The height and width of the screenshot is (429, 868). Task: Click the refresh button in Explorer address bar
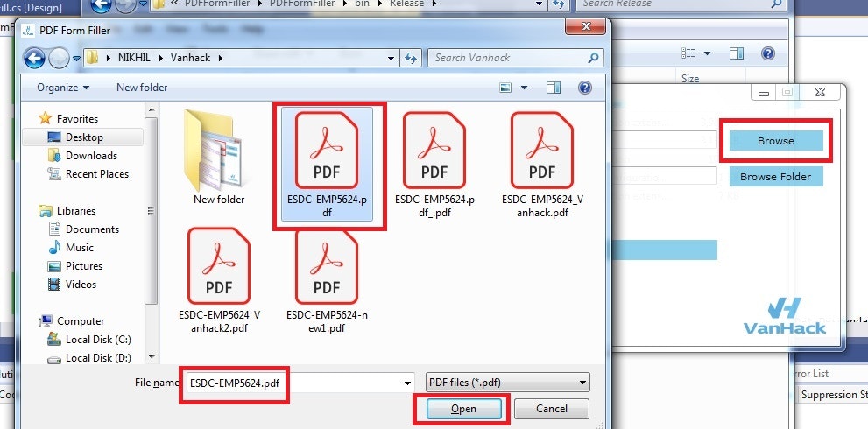coord(558,4)
